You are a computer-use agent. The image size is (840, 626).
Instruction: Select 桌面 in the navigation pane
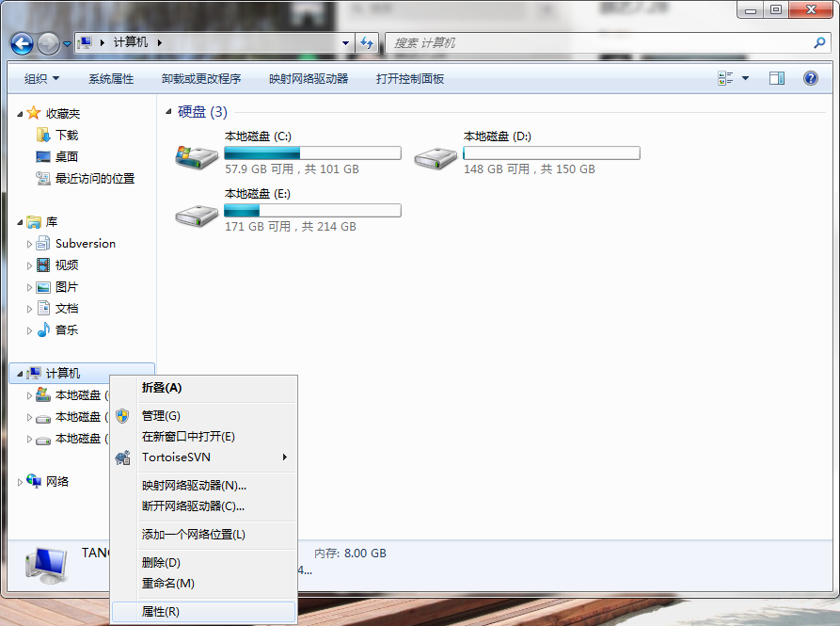click(67, 156)
